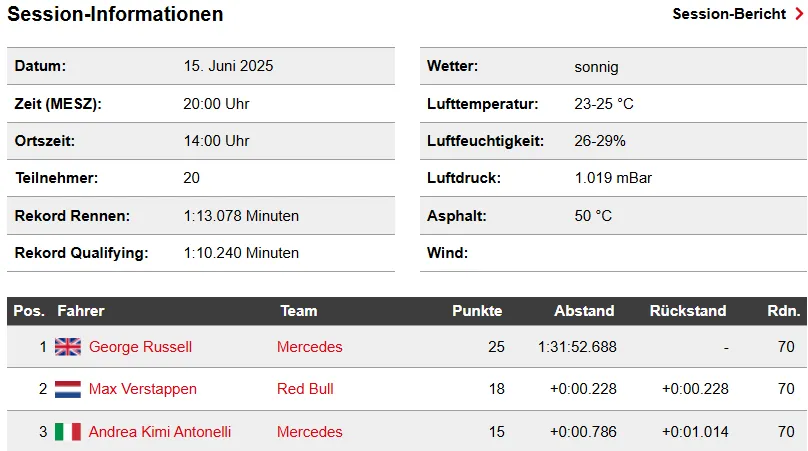Click the Rückstand column header
The width and height of the screenshot is (808, 451).
[688, 311]
